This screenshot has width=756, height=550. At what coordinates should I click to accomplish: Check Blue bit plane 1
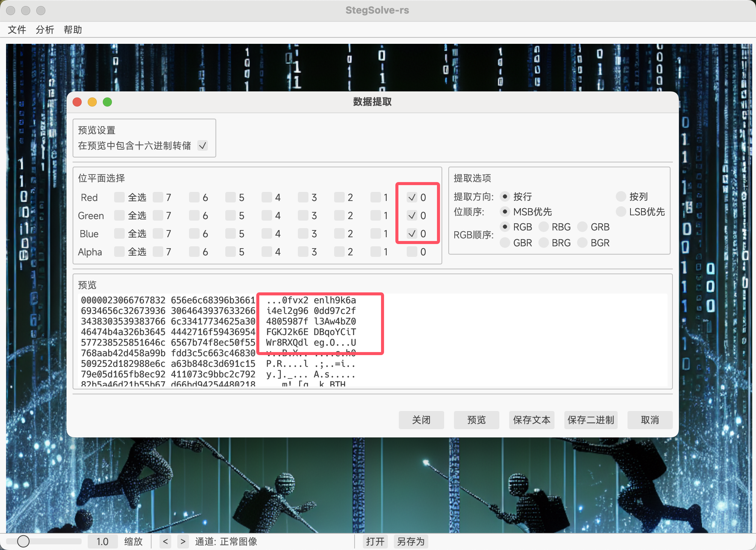click(376, 233)
